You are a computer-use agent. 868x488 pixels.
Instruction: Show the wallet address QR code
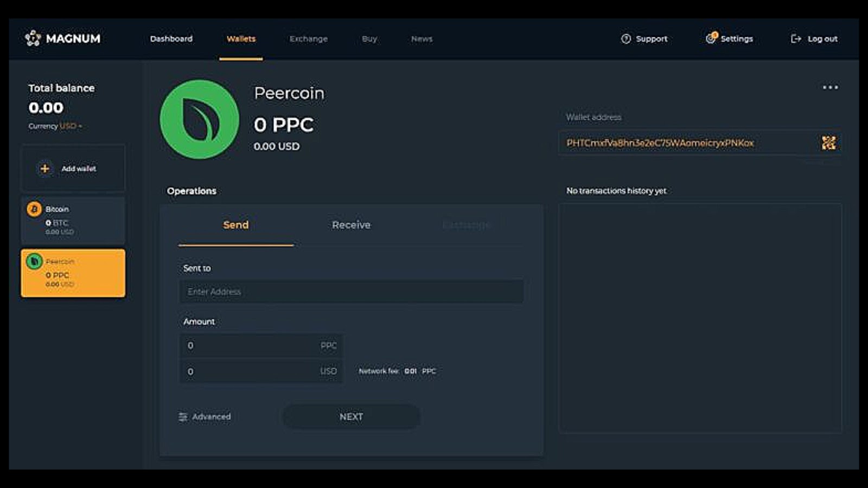coord(828,143)
